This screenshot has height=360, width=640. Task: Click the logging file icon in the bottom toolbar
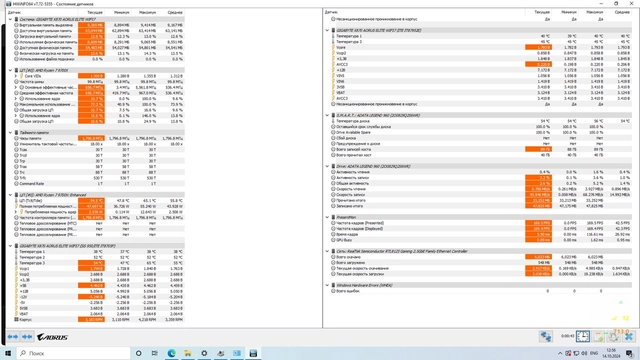coord(599,337)
